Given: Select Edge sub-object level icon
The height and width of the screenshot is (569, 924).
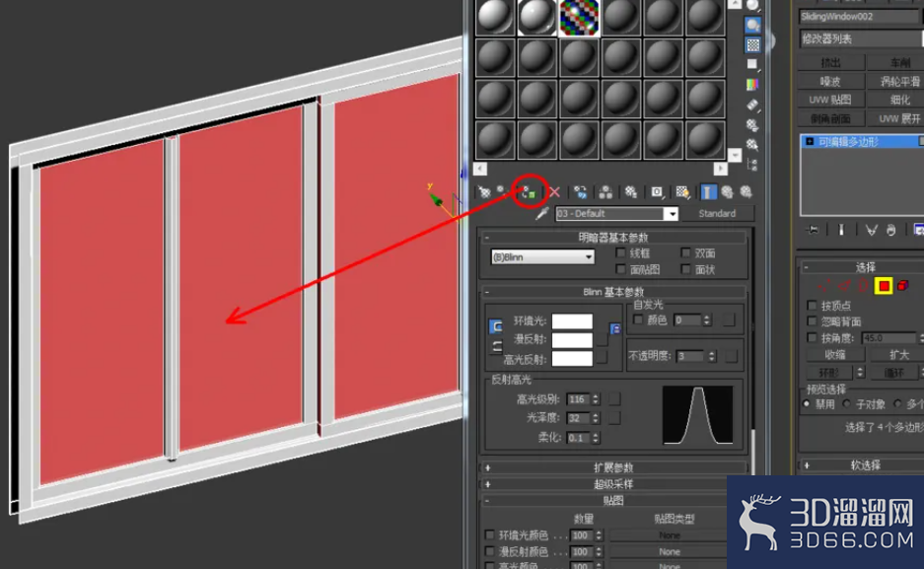Looking at the screenshot, I should click(x=844, y=286).
